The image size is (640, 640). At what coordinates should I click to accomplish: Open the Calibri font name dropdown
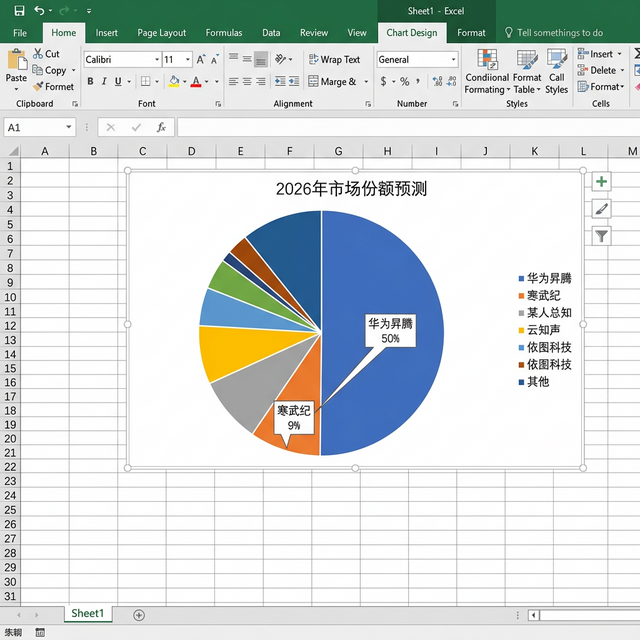click(x=157, y=60)
